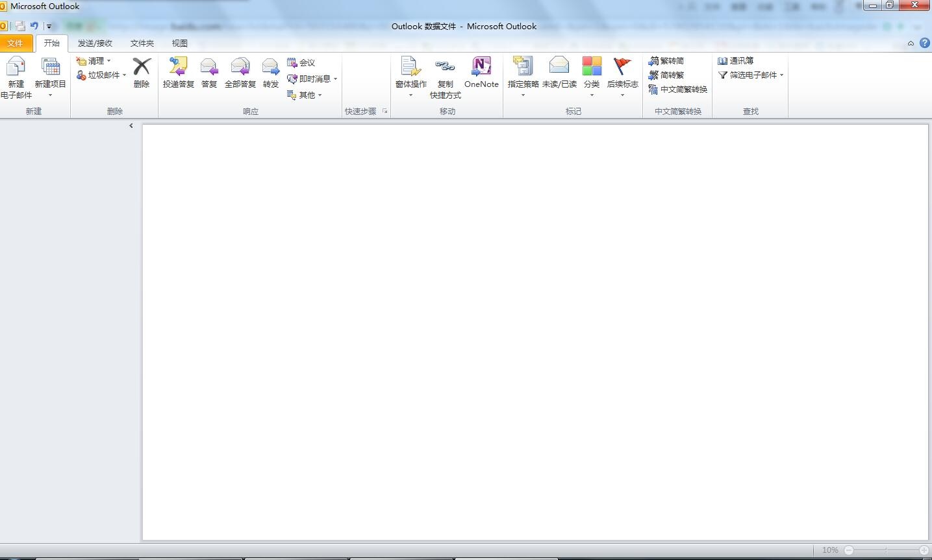Collapse the navigation pane arrow

point(131,126)
